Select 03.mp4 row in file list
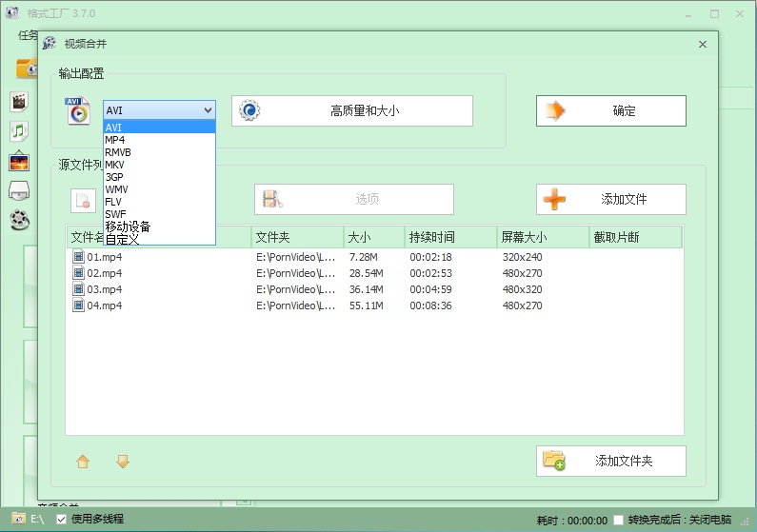The image size is (757, 532). click(105, 289)
